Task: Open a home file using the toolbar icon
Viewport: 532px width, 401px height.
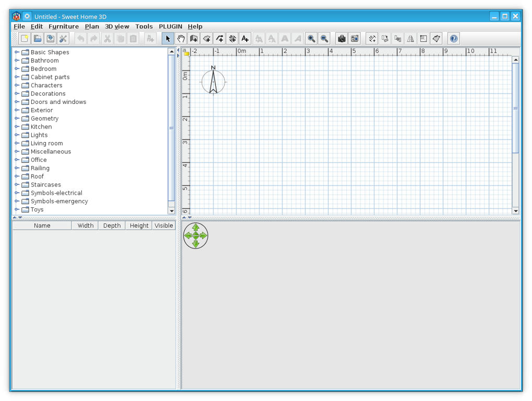Action: click(38, 39)
